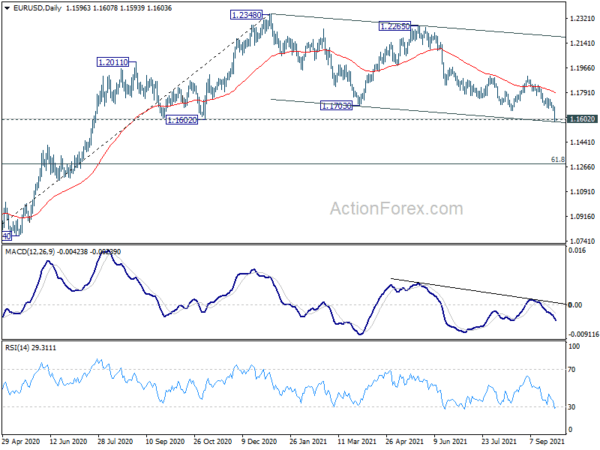Select the 1.20110 high price label

click(x=112, y=62)
